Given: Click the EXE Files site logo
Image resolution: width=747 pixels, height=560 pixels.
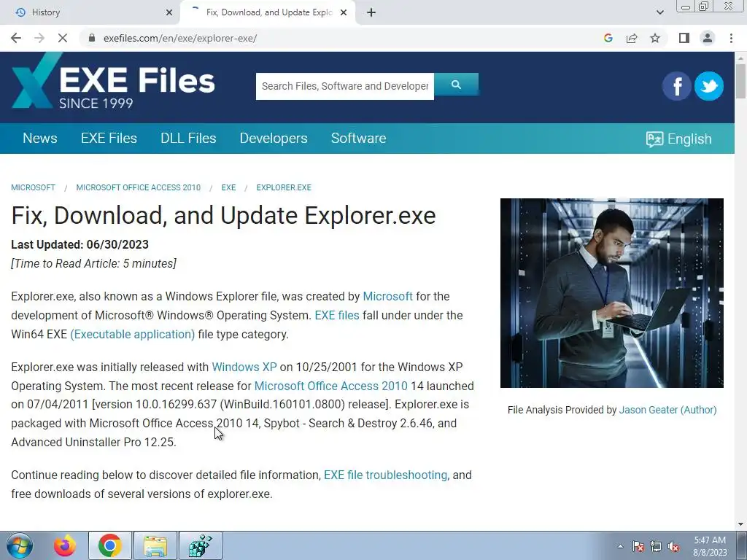Looking at the screenshot, I should point(113,81).
